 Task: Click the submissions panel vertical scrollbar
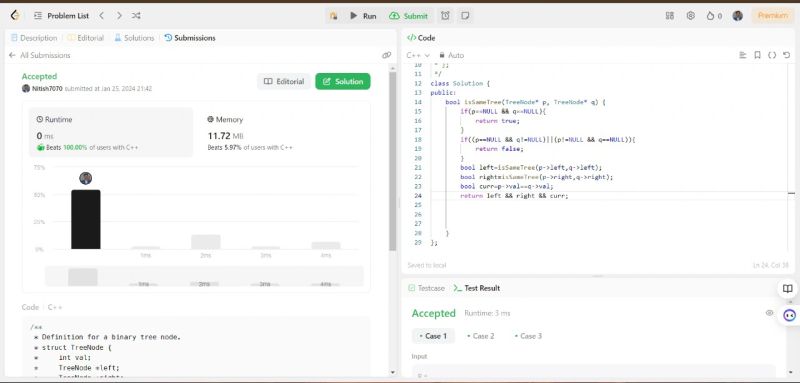click(x=392, y=161)
